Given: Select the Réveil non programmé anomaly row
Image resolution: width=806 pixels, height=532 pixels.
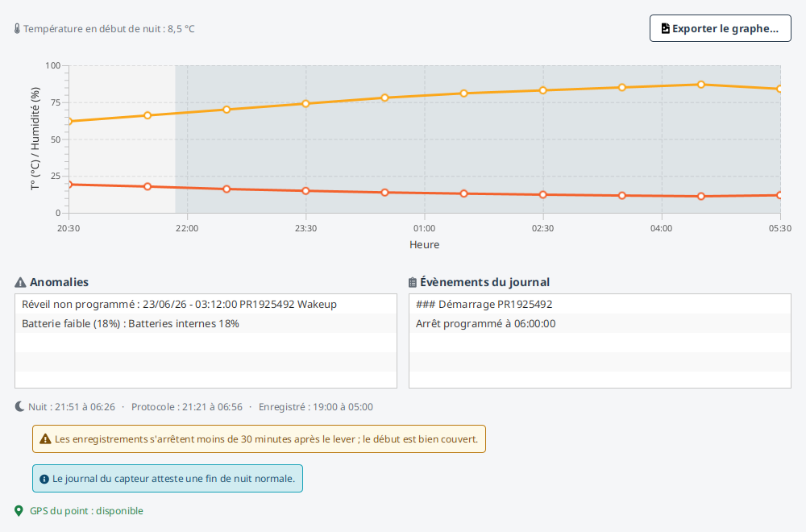Looking at the screenshot, I should [x=206, y=304].
